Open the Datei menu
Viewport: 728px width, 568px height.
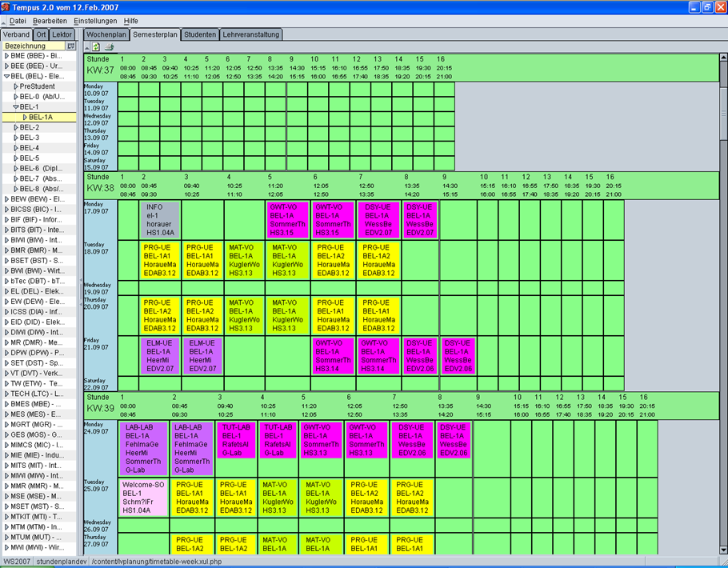click(17, 20)
